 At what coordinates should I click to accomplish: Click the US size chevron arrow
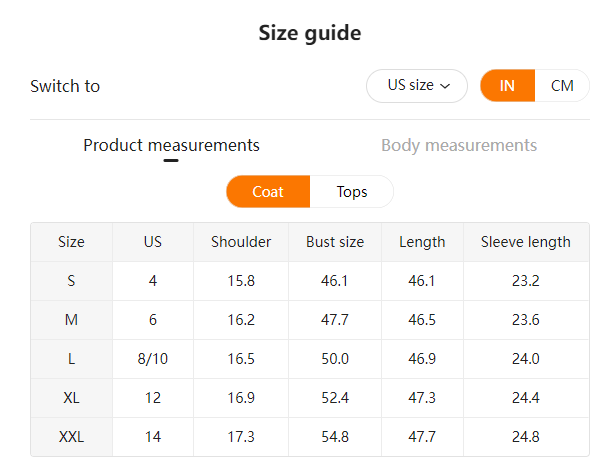coord(446,87)
